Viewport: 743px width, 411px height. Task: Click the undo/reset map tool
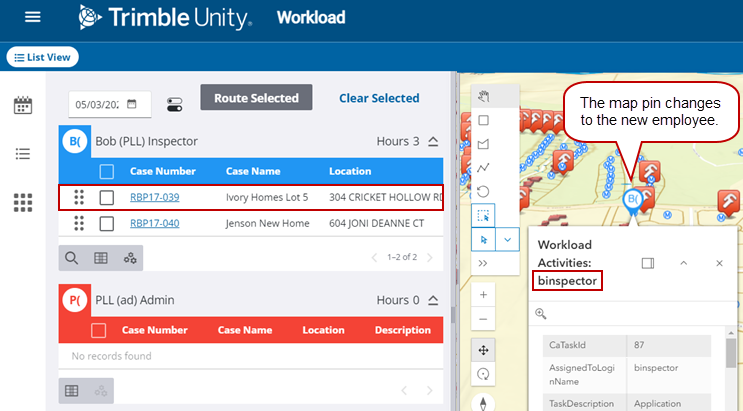pyautogui.click(x=483, y=192)
